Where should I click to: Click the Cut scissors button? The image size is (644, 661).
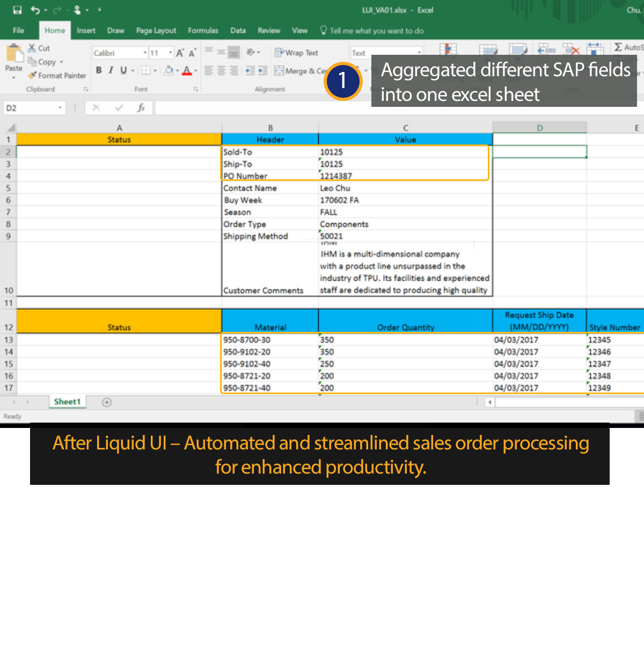coord(39,48)
